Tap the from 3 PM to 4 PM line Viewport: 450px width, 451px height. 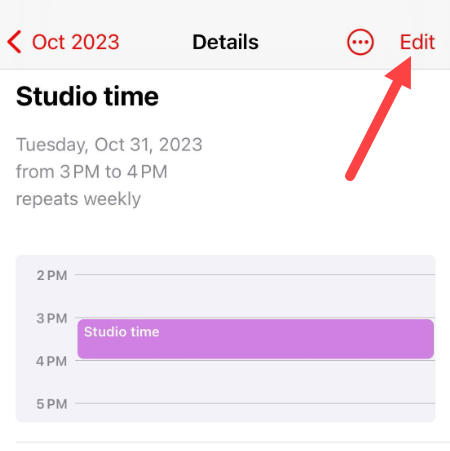pos(92,172)
